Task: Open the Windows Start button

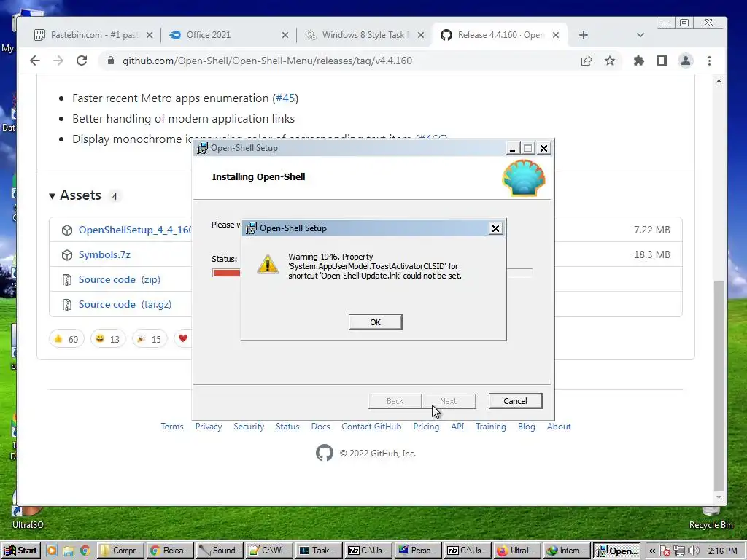Action: tap(20, 551)
